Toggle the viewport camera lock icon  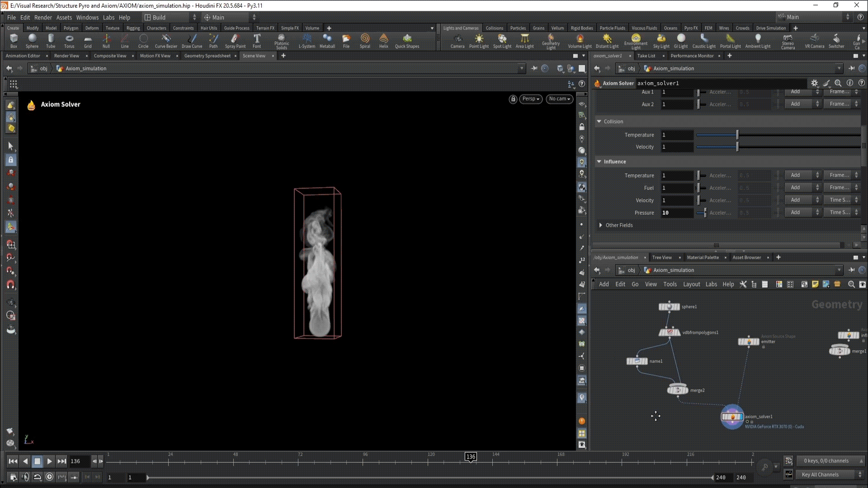coord(513,99)
